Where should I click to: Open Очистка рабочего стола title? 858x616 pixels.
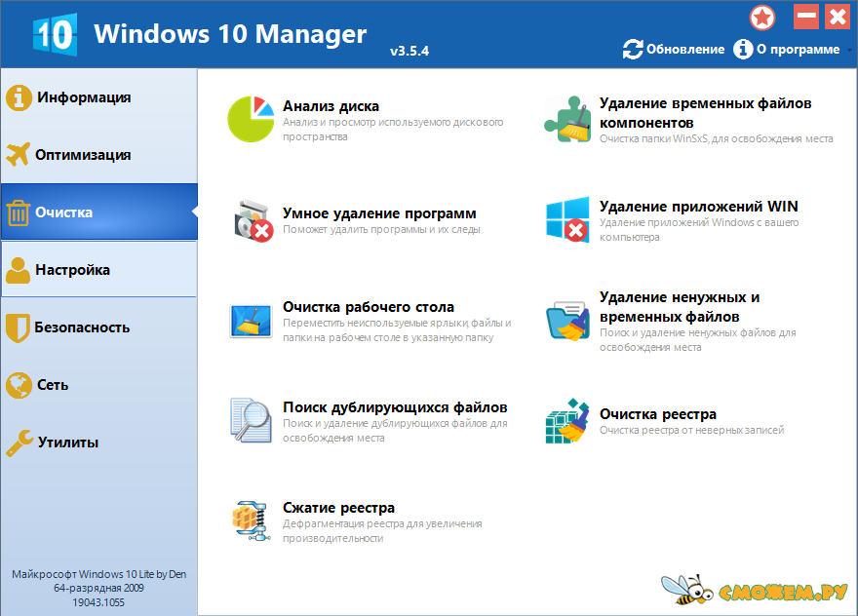pos(369,307)
